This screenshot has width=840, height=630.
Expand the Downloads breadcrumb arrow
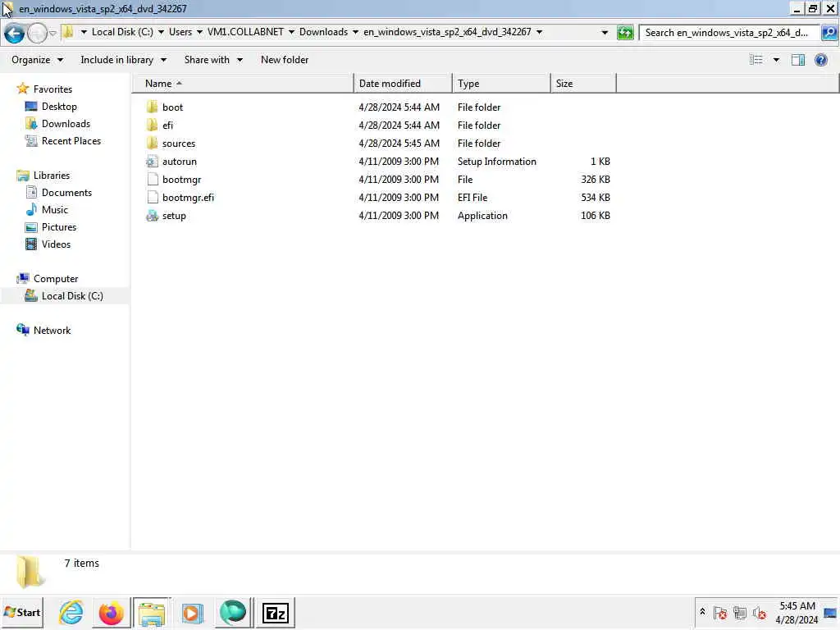coord(355,32)
